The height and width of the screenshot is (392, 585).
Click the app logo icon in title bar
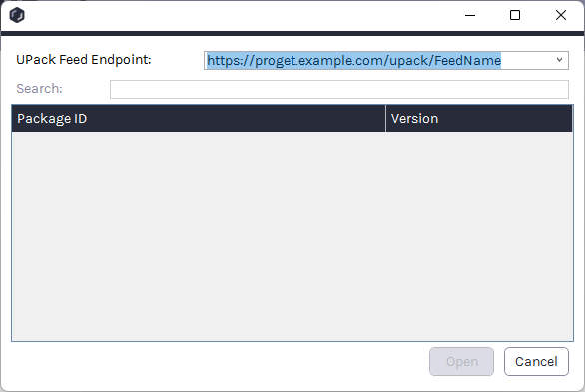click(x=17, y=15)
